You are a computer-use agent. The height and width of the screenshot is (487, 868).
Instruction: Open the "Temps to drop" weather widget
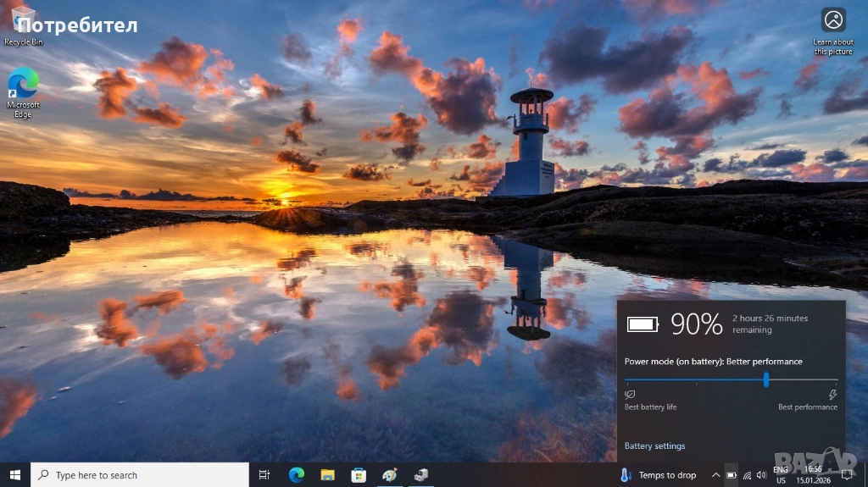point(659,475)
